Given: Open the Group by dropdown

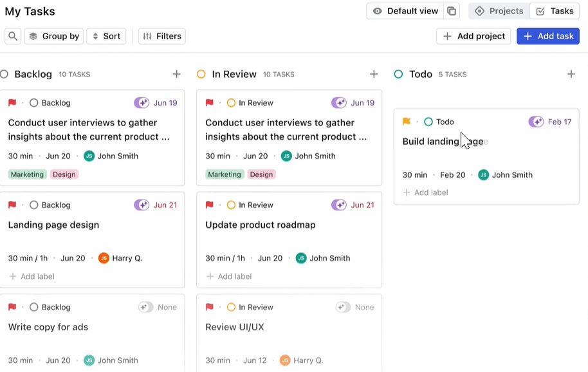Looking at the screenshot, I should coord(54,37).
